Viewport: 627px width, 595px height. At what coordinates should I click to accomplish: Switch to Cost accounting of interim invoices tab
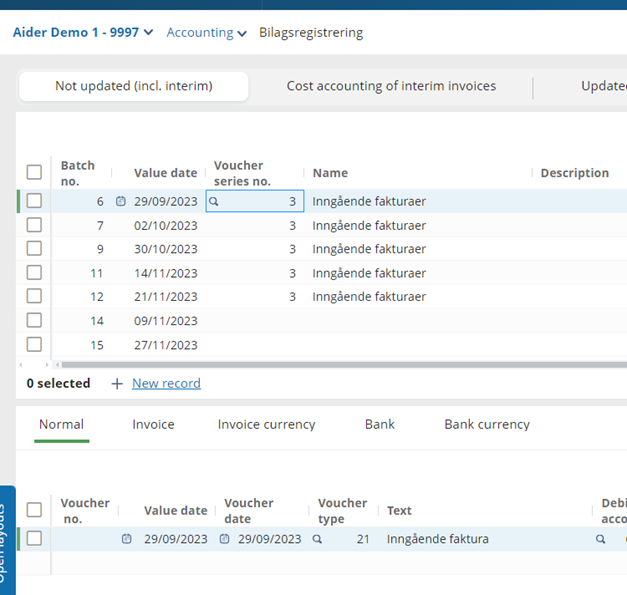click(391, 86)
